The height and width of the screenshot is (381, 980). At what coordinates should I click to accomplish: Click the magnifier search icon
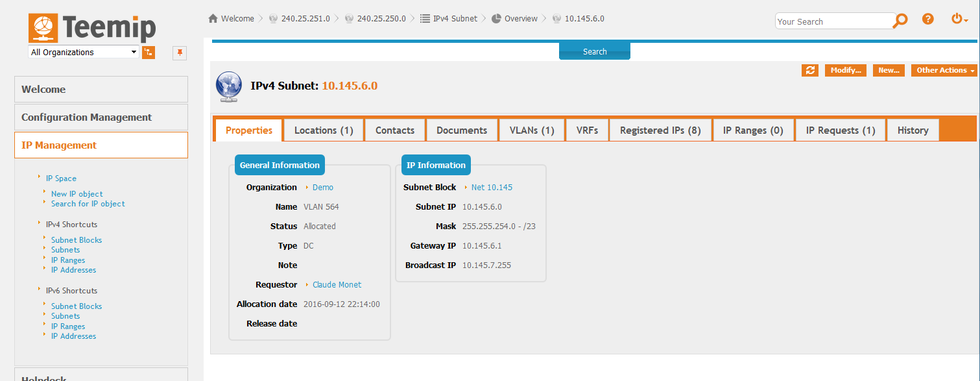point(900,21)
